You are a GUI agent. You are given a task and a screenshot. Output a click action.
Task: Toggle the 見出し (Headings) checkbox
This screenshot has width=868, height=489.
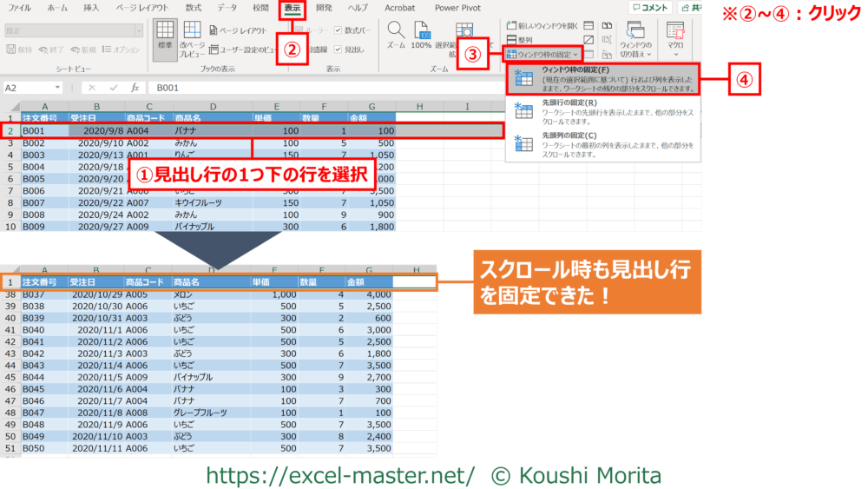(339, 50)
